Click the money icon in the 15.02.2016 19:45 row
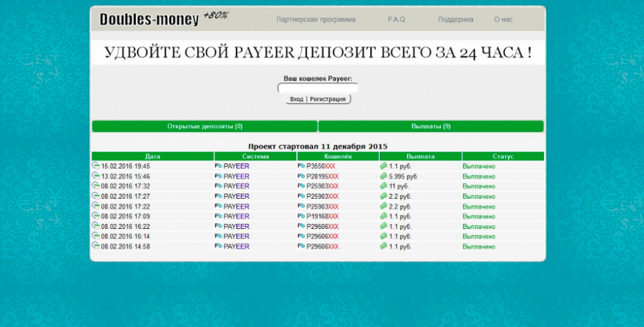Viewport: 644px width, 327px height. click(x=384, y=165)
